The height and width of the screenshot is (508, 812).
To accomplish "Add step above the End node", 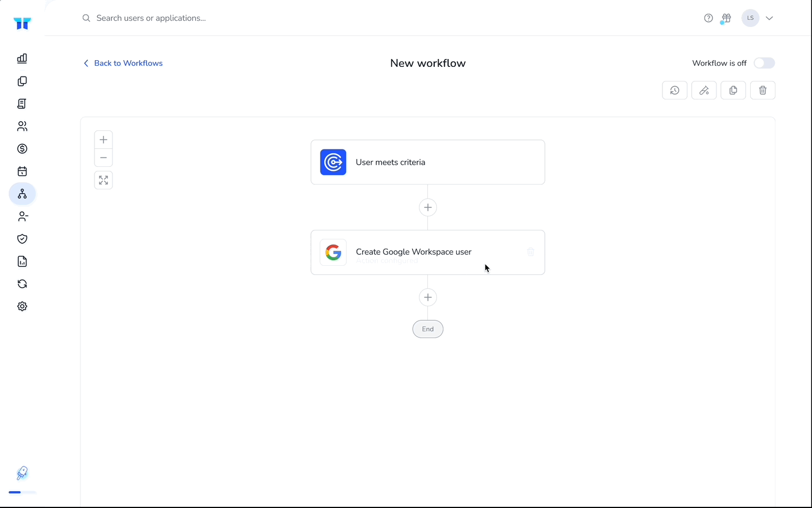I will point(428,297).
